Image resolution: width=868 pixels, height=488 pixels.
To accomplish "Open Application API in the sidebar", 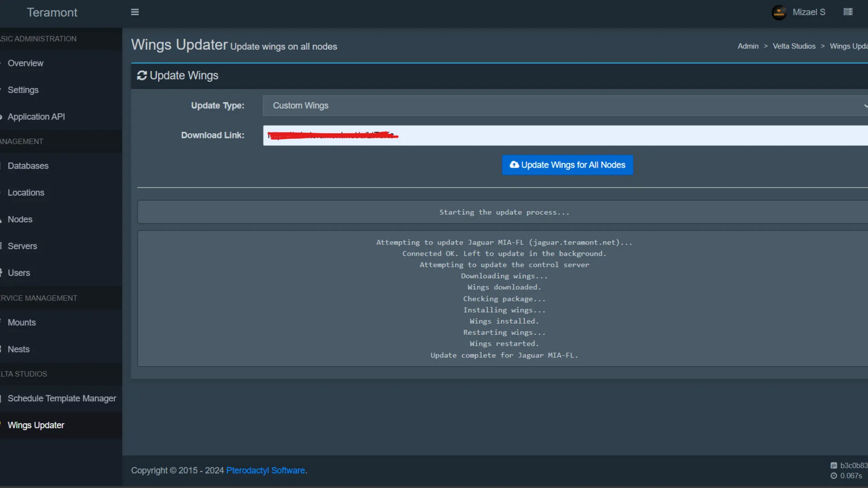I will tap(36, 117).
